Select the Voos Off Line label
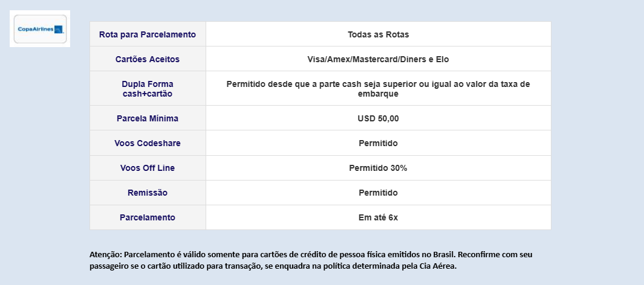The height and width of the screenshot is (285, 644). tap(148, 168)
